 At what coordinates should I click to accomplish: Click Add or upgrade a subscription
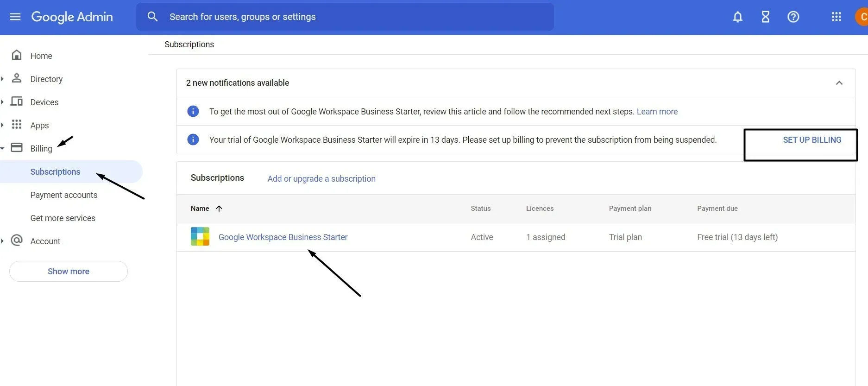[321, 179]
